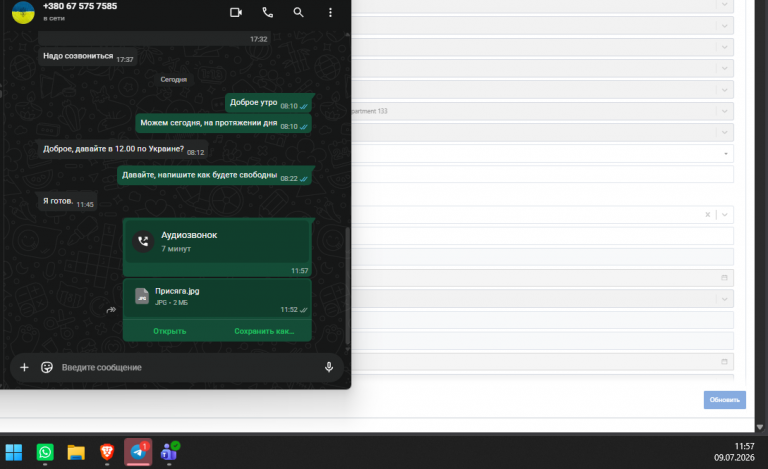Expand the dropdown chevron next to the x
The height and width of the screenshot is (469, 768).
[x=724, y=214]
